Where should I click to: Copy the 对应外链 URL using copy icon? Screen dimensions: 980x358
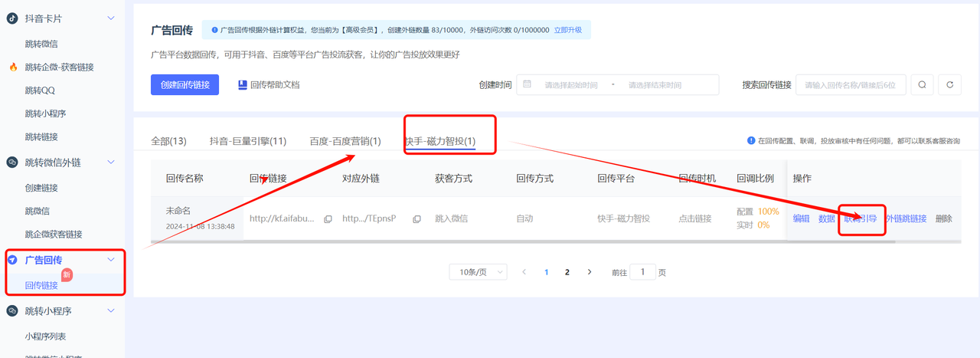[x=416, y=219]
